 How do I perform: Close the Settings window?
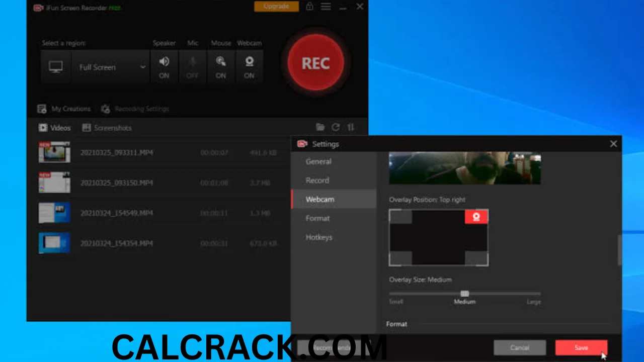point(613,144)
